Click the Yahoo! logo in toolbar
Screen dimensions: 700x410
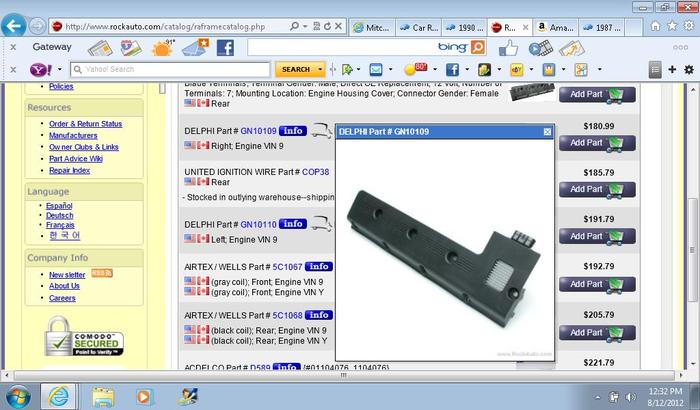pyautogui.click(x=41, y=70)
